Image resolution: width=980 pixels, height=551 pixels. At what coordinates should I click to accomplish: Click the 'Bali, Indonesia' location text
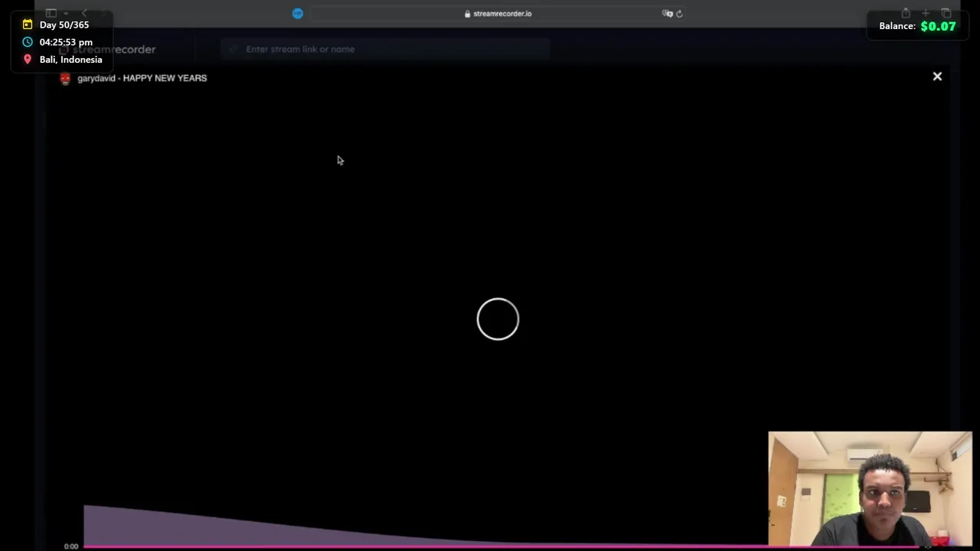tap(70, 60)
